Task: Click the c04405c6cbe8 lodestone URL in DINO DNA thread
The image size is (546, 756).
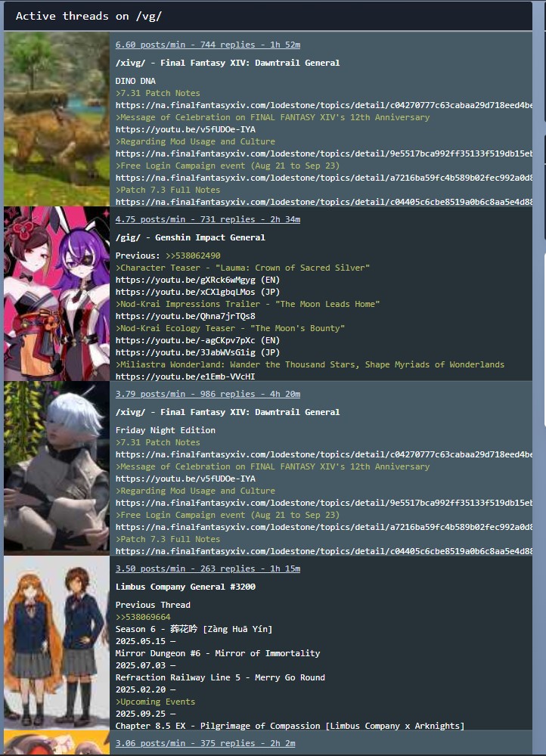Action: (x=324, y=202)
